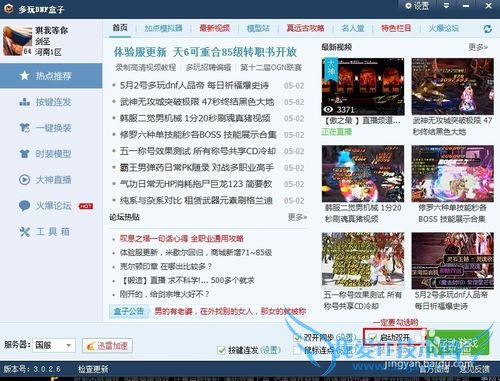Open the 5月2号多玩dnf人品帝 video thumbnail

(452, 261)
